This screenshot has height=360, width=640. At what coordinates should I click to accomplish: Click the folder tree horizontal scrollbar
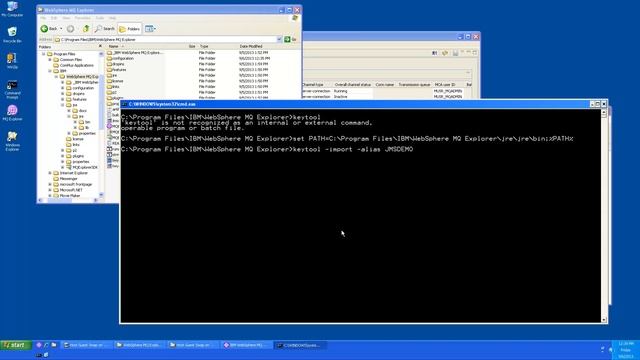pyautogui.click(x=68, y=200)
